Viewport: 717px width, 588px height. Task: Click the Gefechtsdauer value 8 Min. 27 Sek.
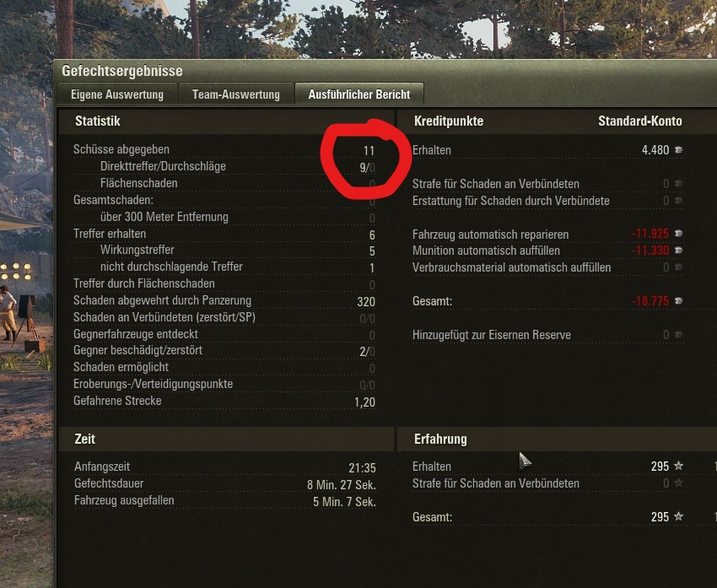click(x=342, y=485)
